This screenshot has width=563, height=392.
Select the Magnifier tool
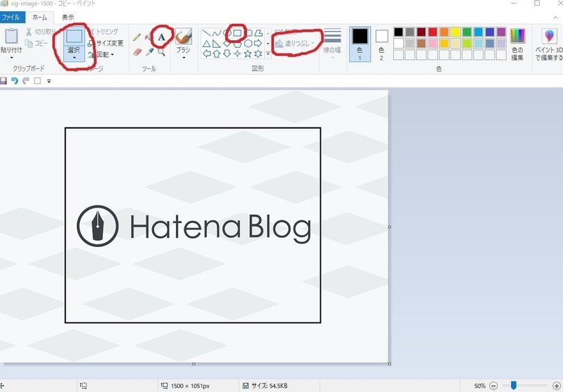click(162, 52)
